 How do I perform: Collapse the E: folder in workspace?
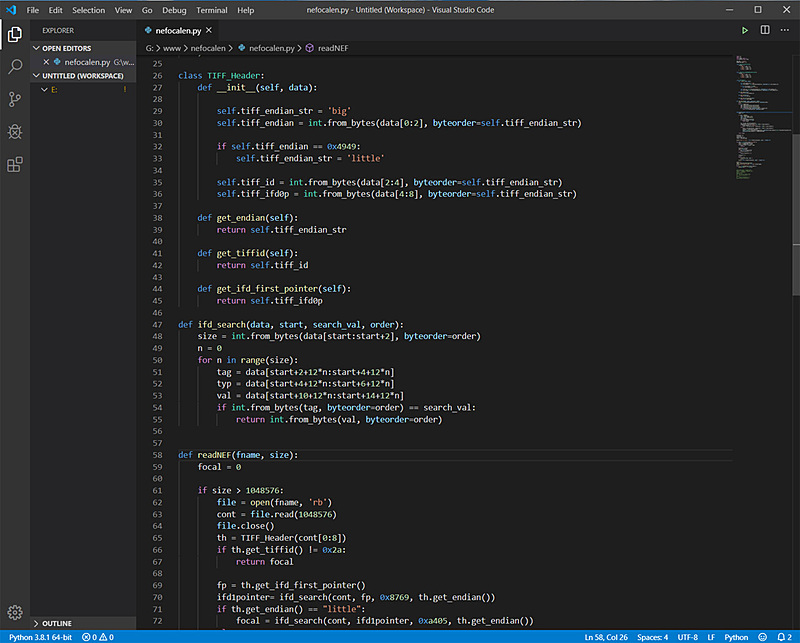click(53, 90)
